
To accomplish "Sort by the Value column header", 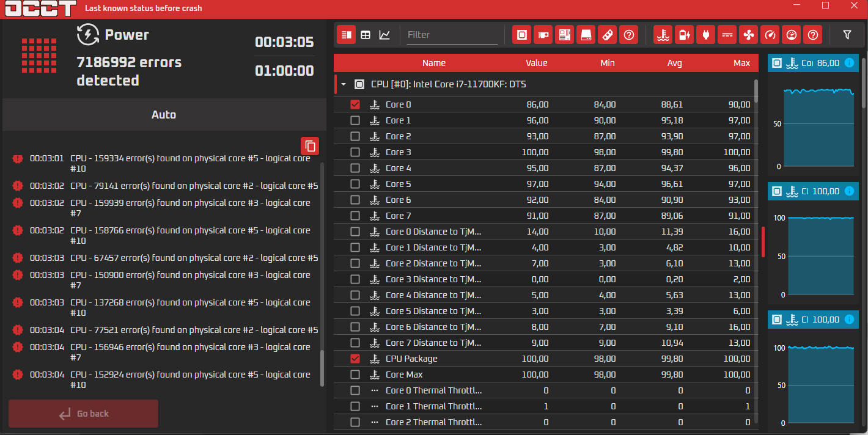I will pos(537,63).
